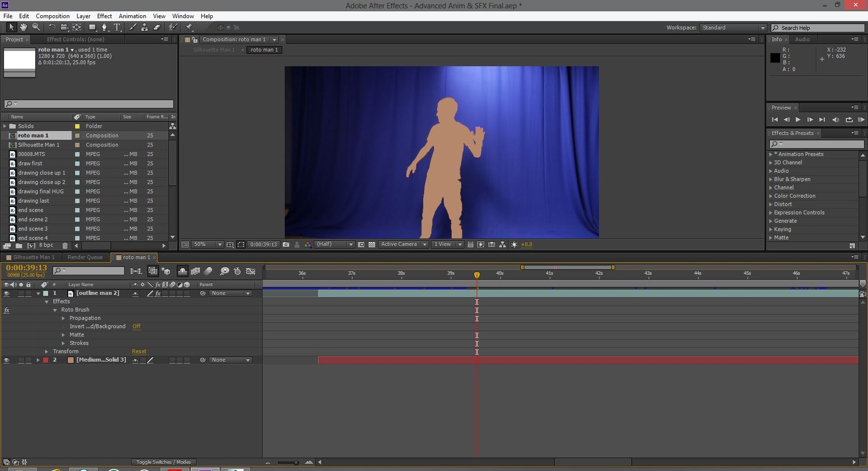Image resolution: width=868 pixels, height=471 pixels.
Task: Open the Half resolution dropdown
Action: click(335, 244)
